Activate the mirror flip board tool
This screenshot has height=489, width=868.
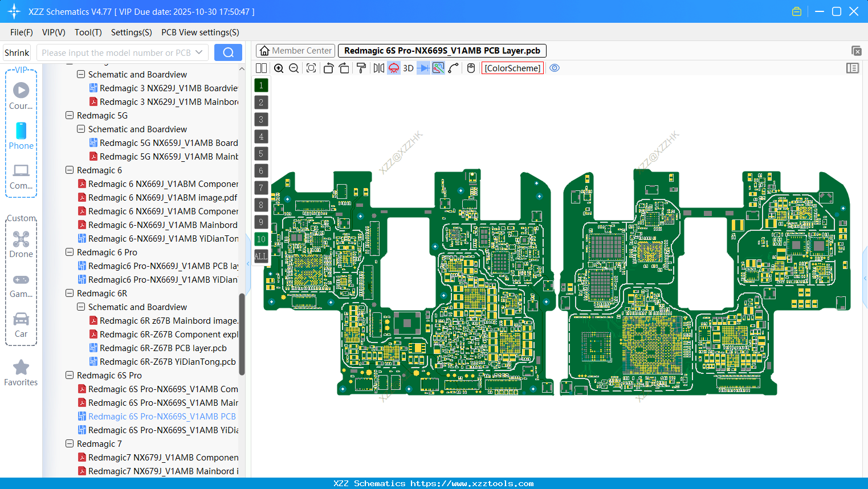(x=378, y=68)
